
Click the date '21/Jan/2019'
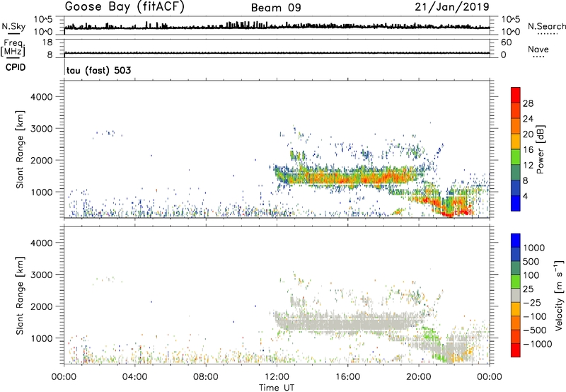click(x=452, y=7)
